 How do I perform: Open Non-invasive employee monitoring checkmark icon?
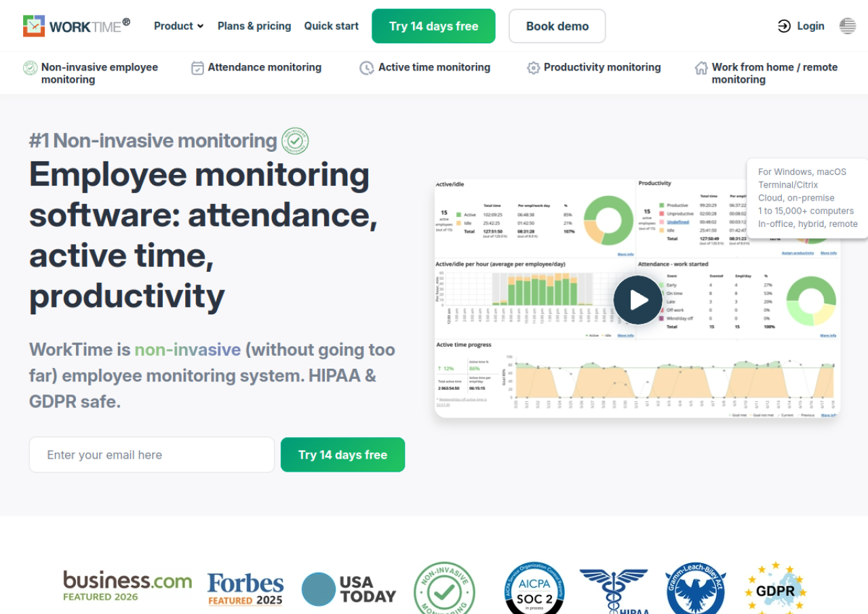point(31,68)
